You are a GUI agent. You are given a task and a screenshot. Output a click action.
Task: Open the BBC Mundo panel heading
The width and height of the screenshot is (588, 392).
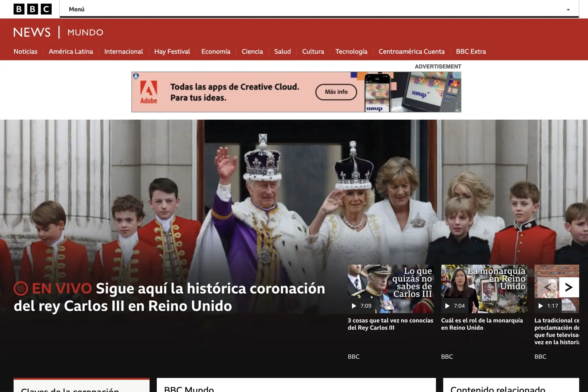[189, 389]
